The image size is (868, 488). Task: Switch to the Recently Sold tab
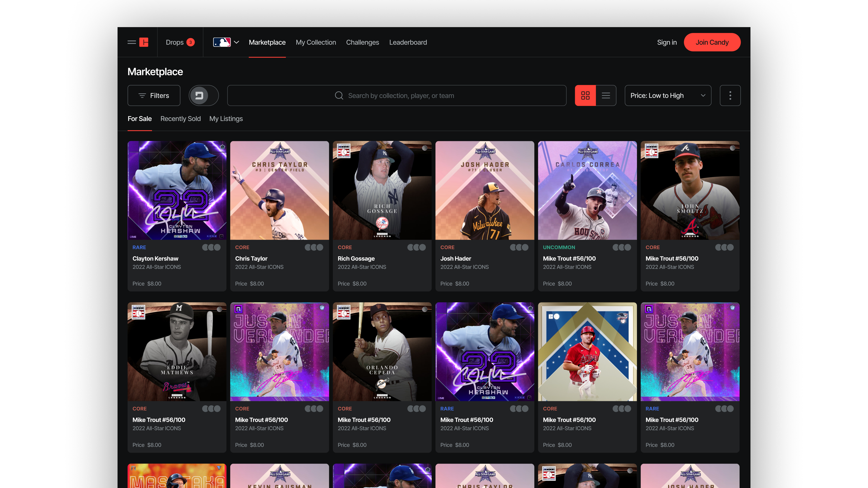(x=180, y=119)
